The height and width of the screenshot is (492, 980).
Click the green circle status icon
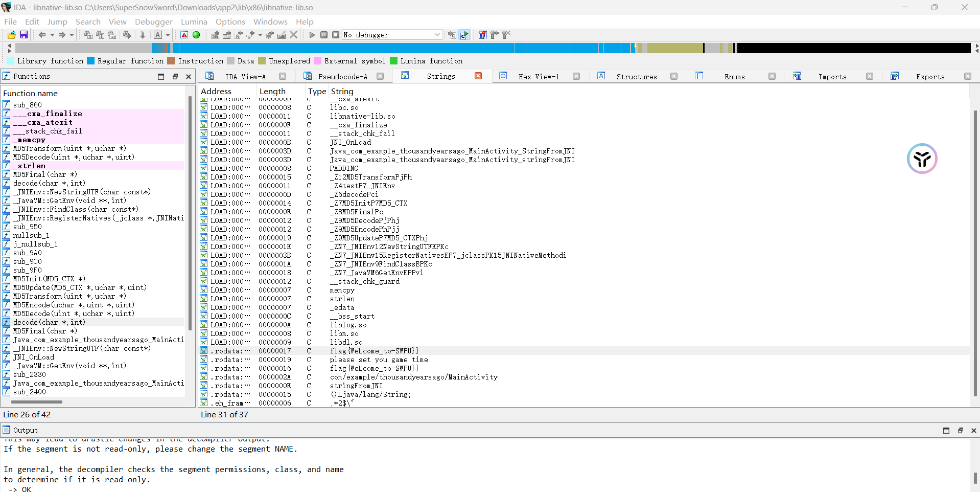click(x=196, y=35)
